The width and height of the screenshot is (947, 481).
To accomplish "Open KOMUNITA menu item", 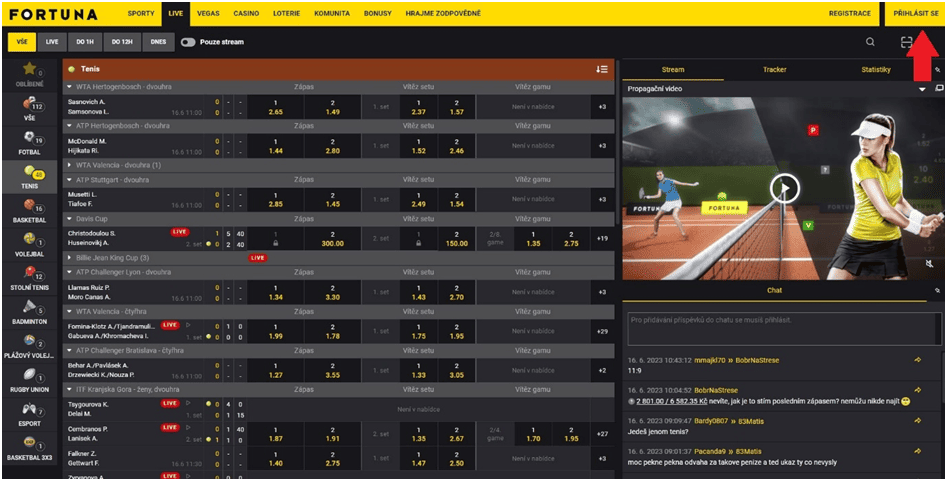I will [332, 13].
